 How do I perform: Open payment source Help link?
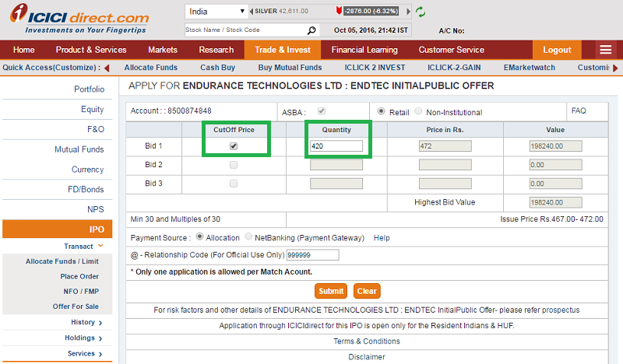tap(382, 238)
